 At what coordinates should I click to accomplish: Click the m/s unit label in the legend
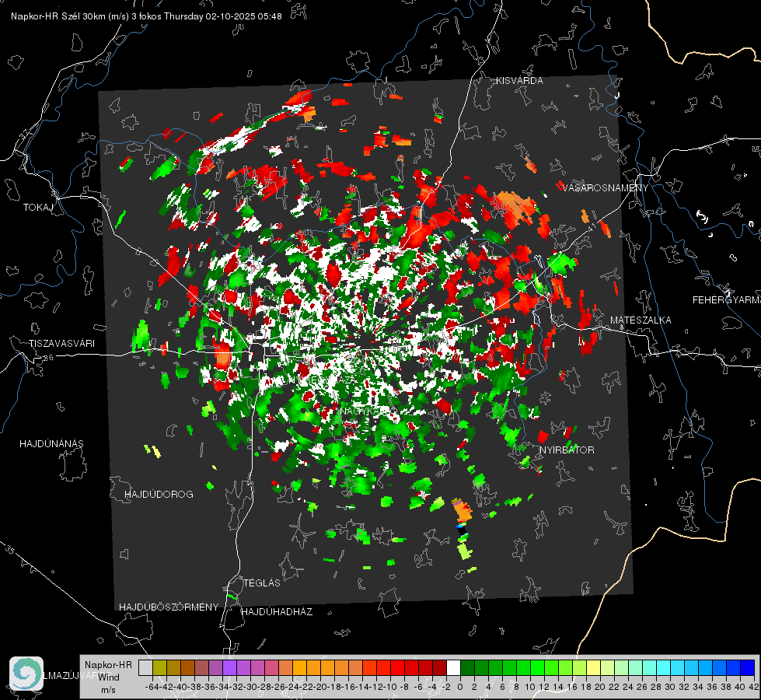(109, 690)
